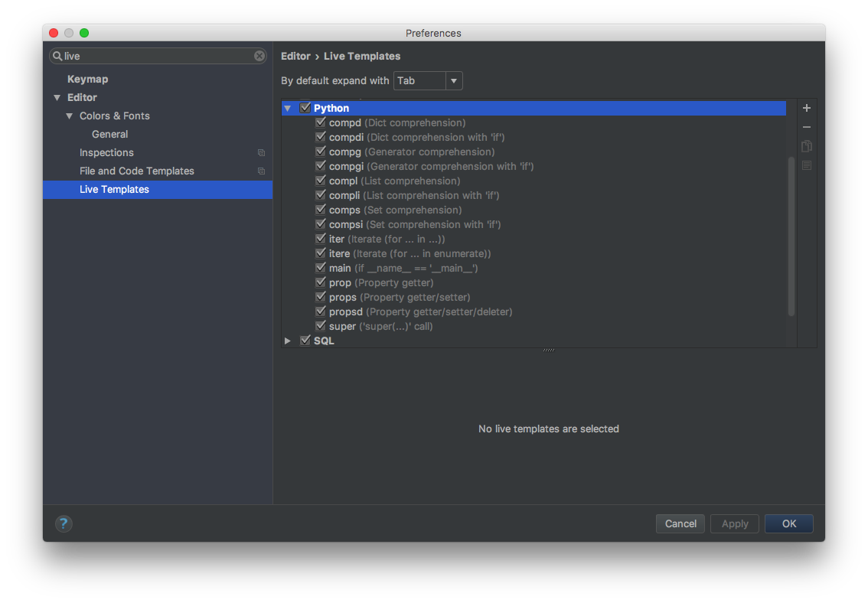Viewport: 868px width, 603px height.
Task: Click the copy icon beside File and Code Templates
Action: tap(261, 171)
